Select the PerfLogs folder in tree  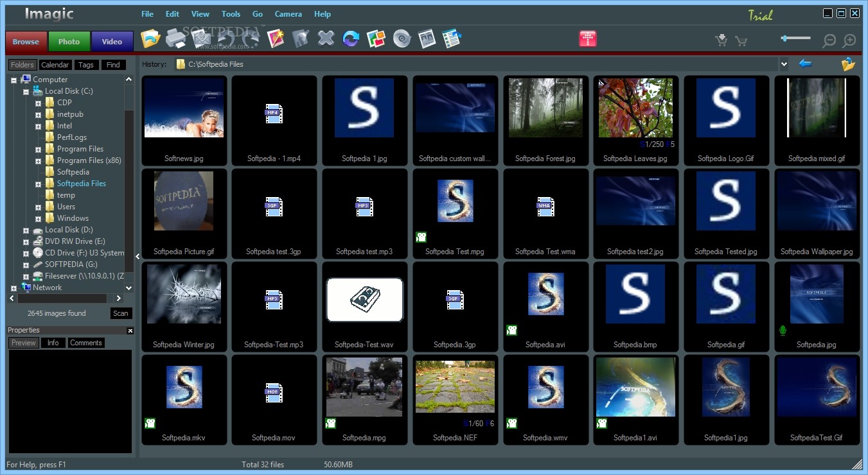point(71,137)
